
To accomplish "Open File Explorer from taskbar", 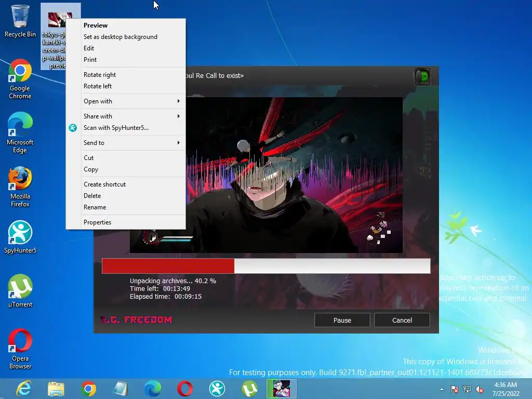I will (x=56, y=389).
